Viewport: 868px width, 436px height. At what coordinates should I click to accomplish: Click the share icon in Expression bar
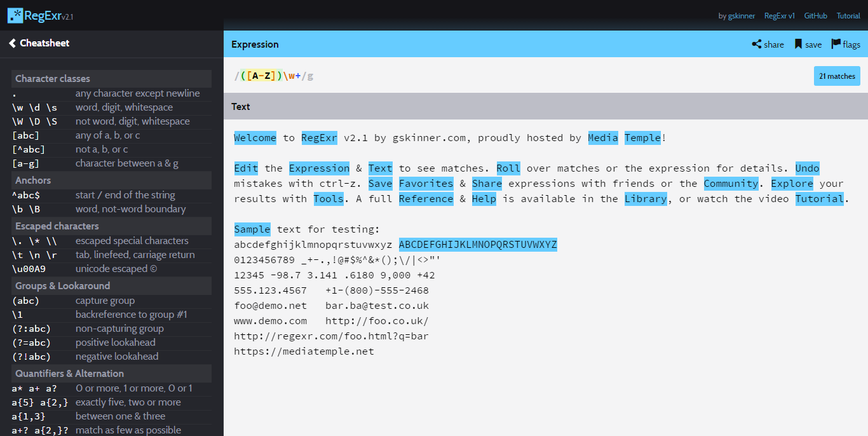(x=757, y=44)
